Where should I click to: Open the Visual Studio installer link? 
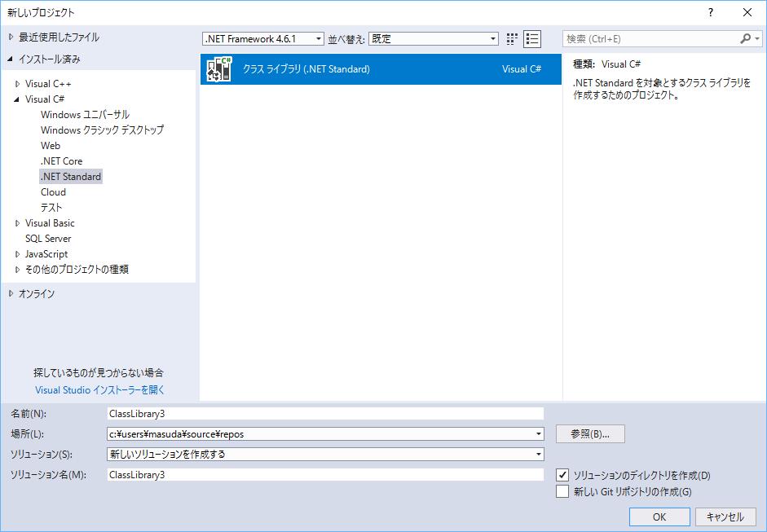click(99, 390)
